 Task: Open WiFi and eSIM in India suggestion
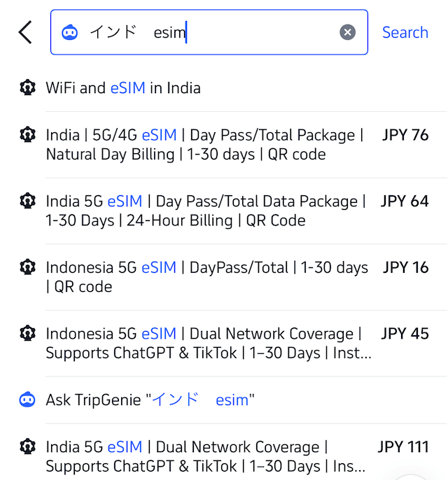[123, 88]
